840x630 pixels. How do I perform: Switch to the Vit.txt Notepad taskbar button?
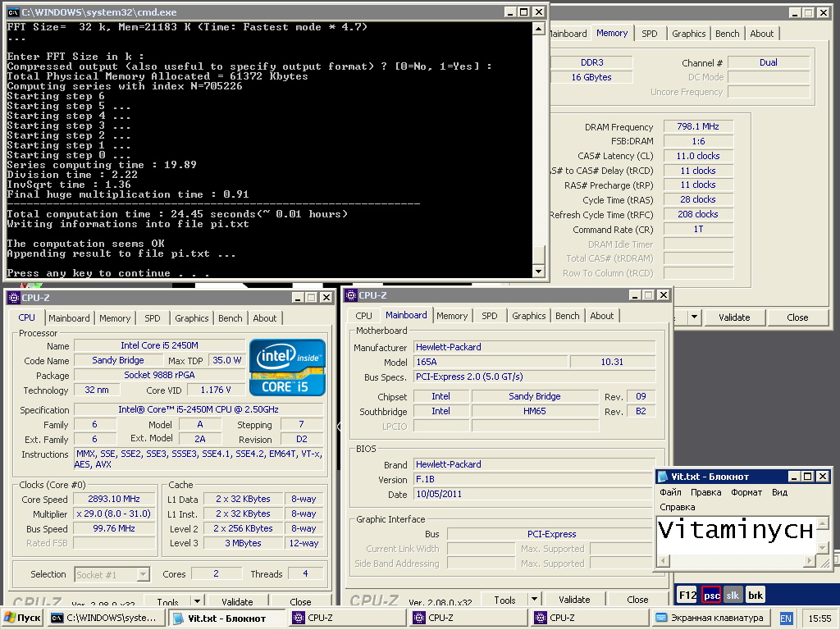click(x=226, y=618)
